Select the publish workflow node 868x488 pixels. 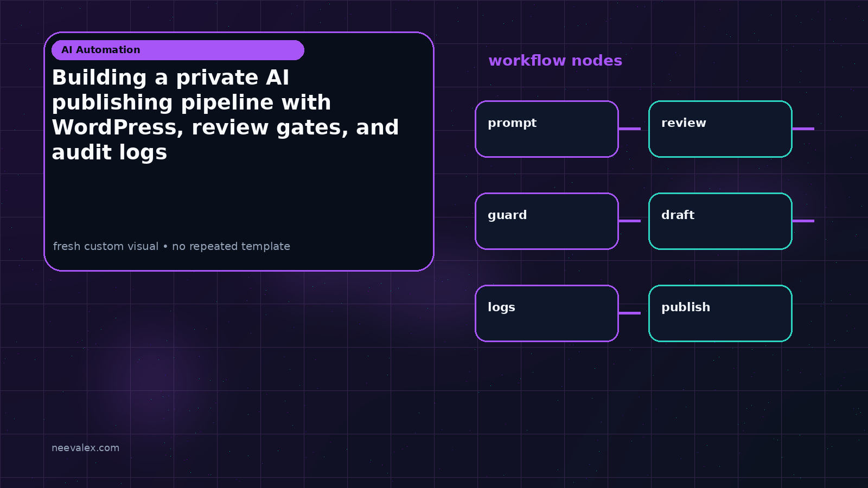click(x=720, y=313)
